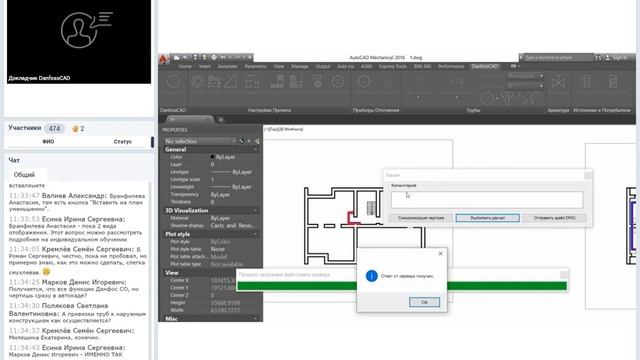Click the raised hand icon near Участники
This screenshot has width=640, height=360.
75,129
